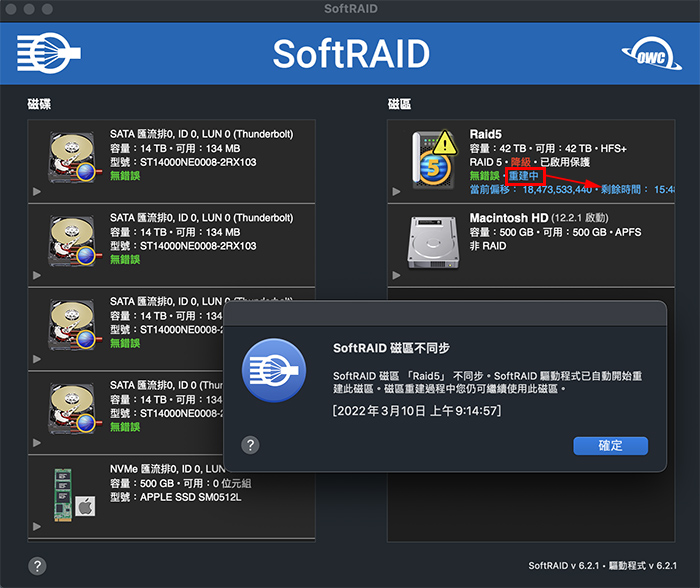
Task: Select the third SATA hard disk icon
Action: tap(73, 324)
